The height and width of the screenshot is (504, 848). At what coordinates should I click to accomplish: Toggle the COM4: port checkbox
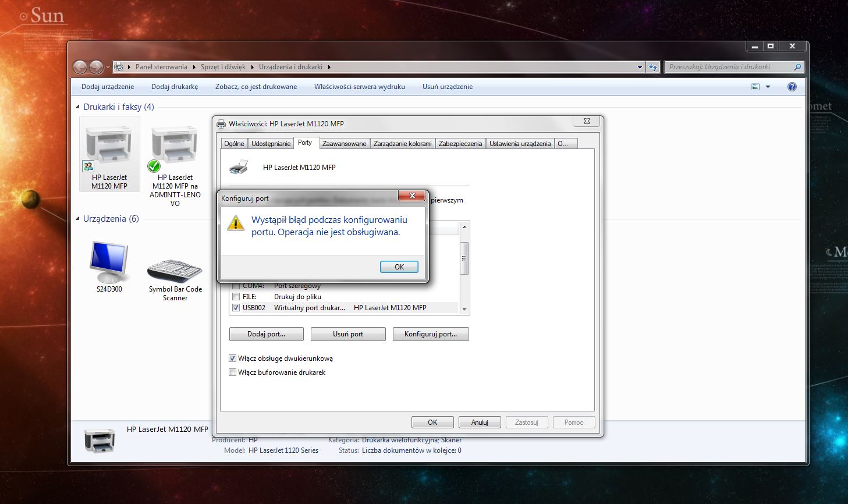point(236,286)
